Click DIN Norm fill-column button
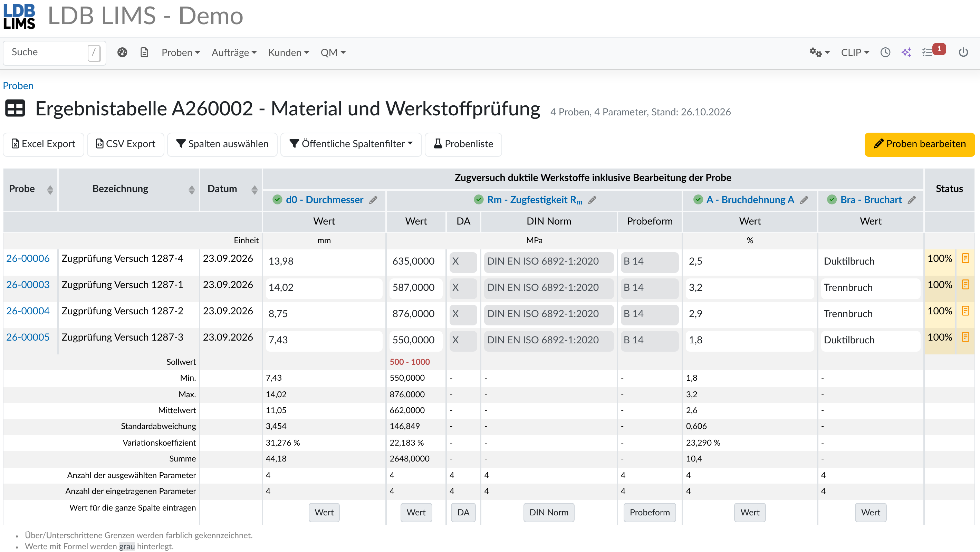The height and width of the screenshot is (552, 980). [x=549, y=513]
